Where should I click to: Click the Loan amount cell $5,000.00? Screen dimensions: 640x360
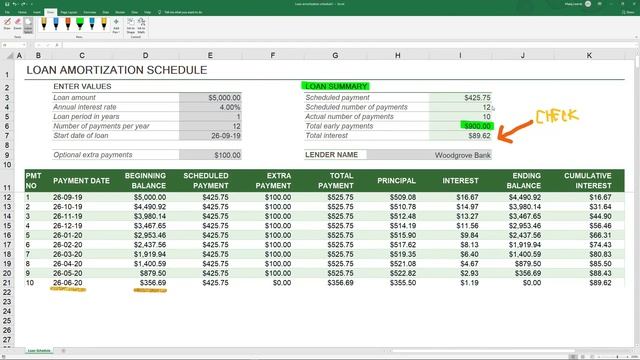[210, 98]
